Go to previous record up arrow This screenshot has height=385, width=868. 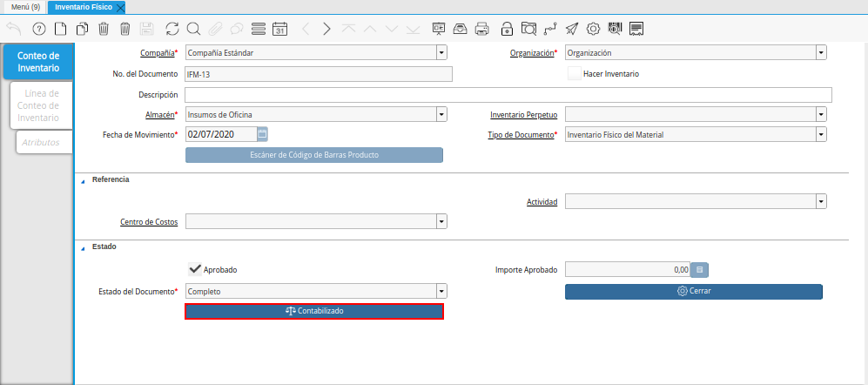coord(370,29)
